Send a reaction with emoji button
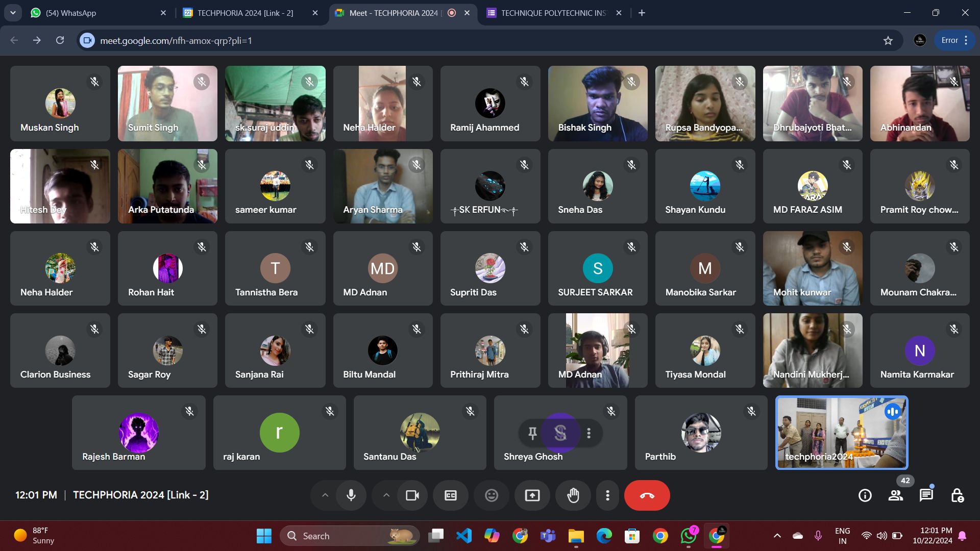 491,495
